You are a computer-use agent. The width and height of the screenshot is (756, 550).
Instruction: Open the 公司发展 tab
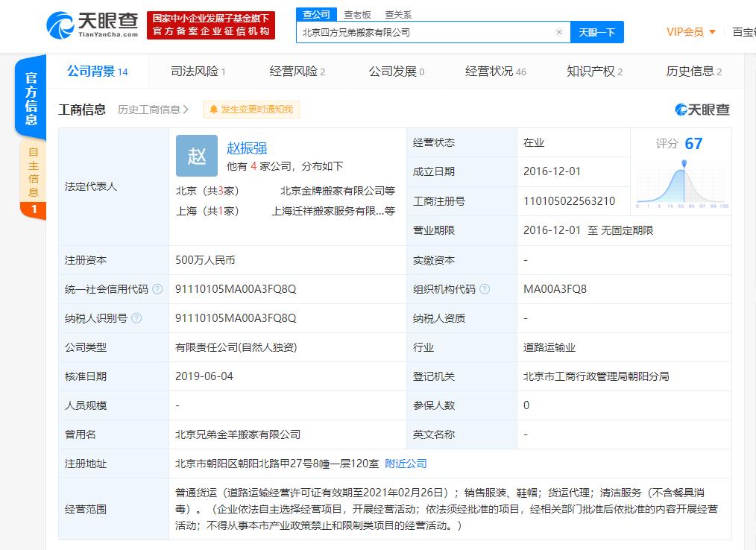[397, 72]
